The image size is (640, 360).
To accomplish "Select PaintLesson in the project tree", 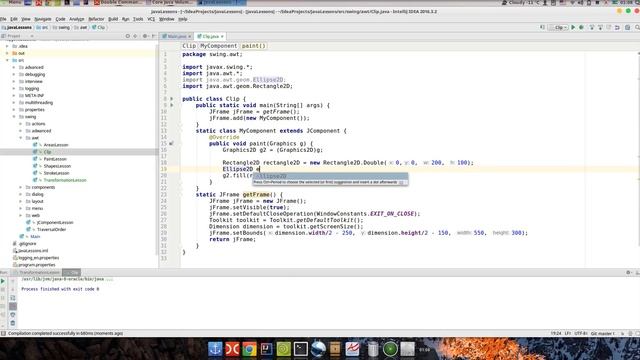I will (55, 159).
